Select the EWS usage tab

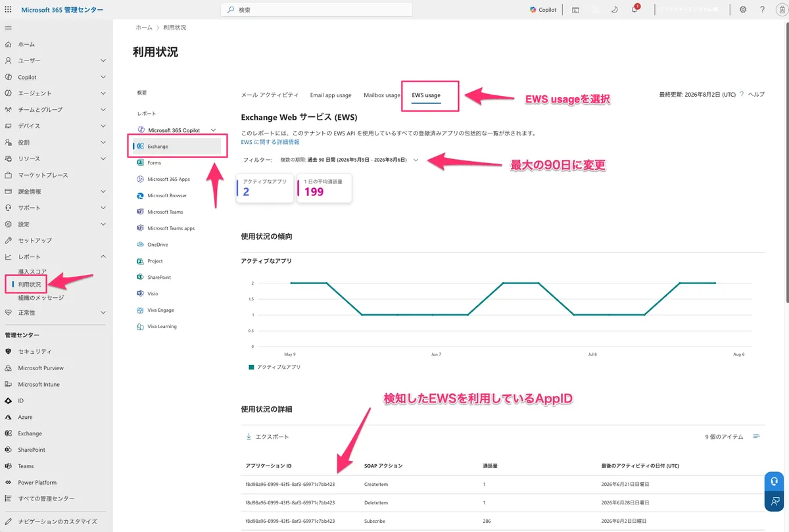426,95
